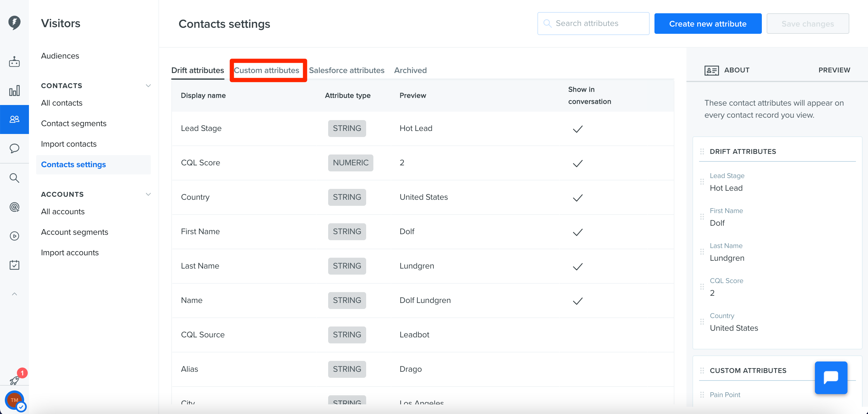Click the Search attributes input field

pos(593,23)
